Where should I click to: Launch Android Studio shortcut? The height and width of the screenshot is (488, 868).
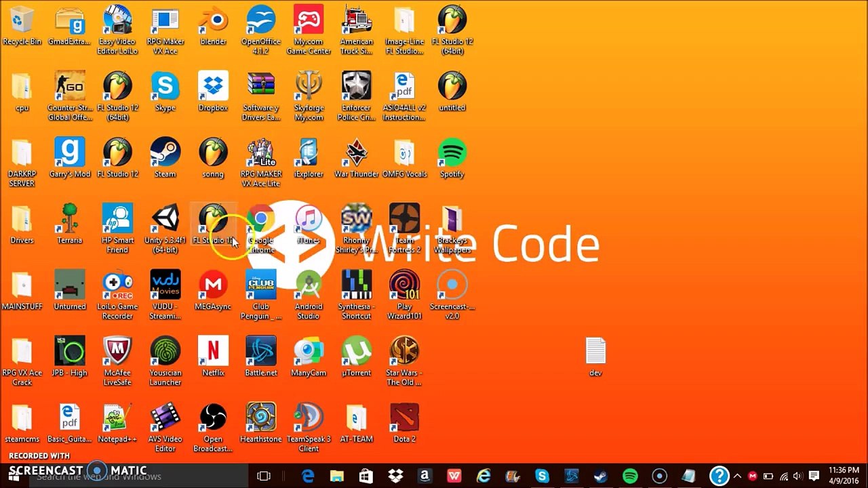(309, 296)
